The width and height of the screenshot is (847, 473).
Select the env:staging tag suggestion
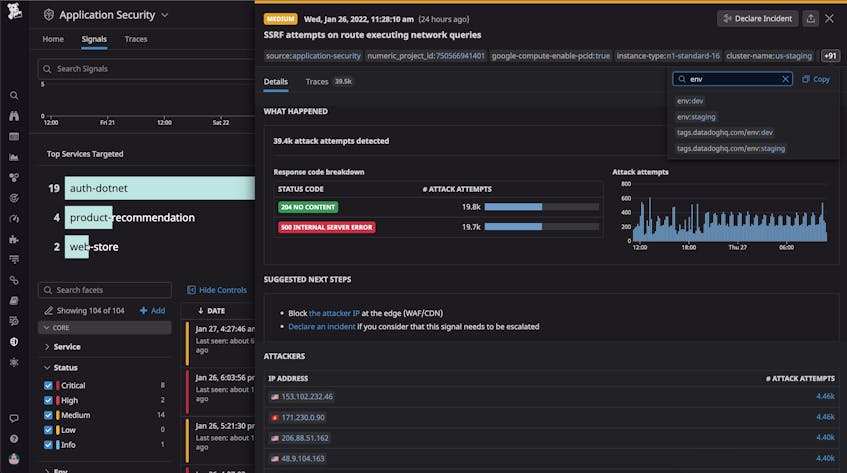click(x=696, y=117)
